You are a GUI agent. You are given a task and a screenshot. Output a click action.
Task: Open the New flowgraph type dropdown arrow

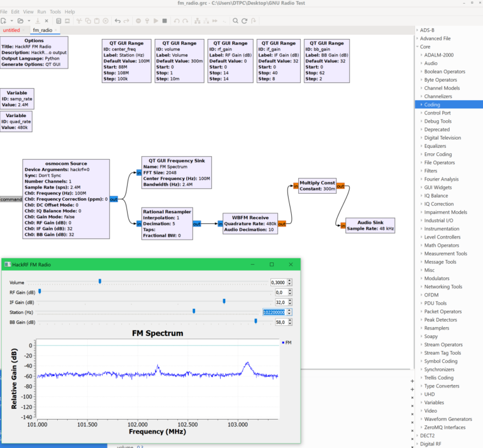coord(12,21)
